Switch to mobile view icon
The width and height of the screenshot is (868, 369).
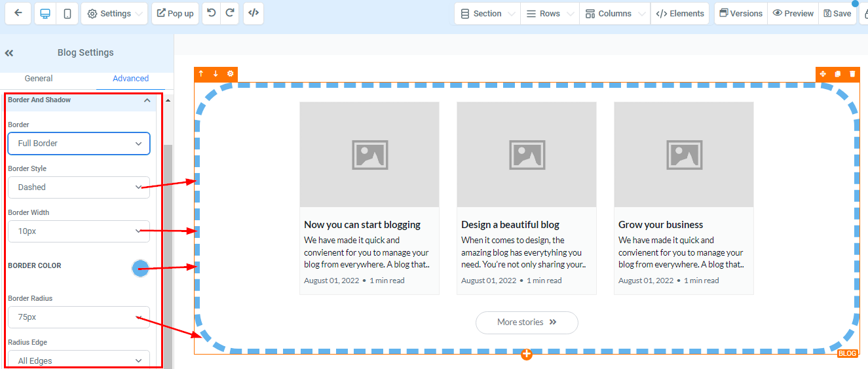[x=67, y=13]
